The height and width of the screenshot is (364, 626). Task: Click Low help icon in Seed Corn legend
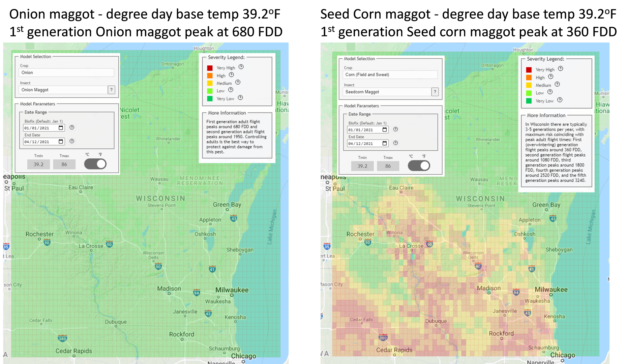point(550,92)
